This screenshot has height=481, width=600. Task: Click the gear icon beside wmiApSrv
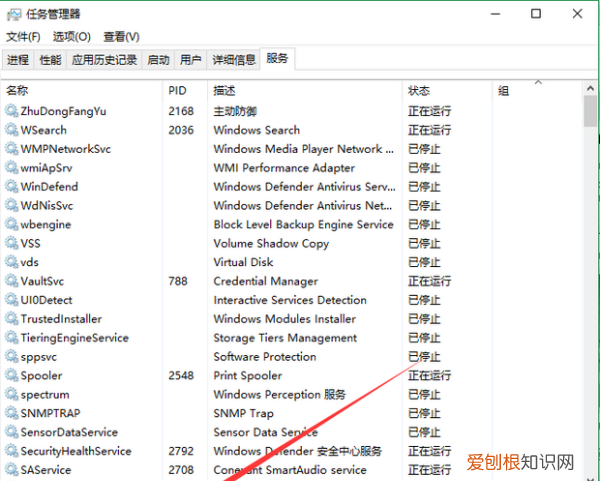click(11, 168)
